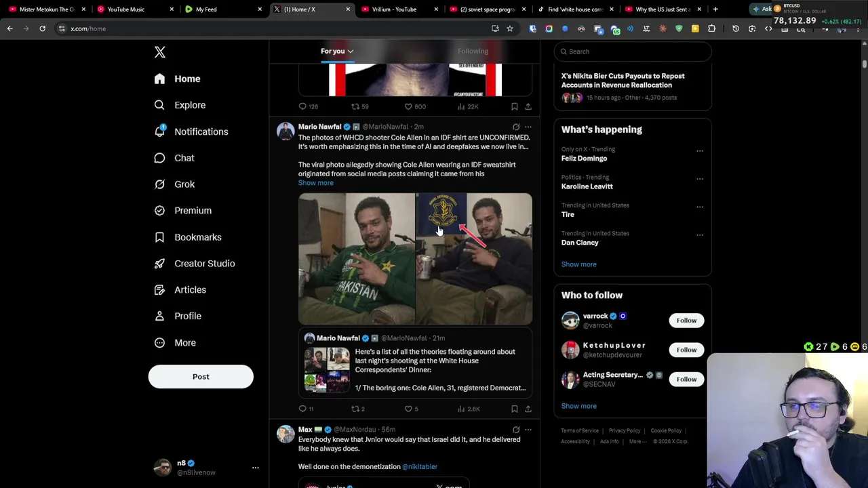The height and width of the screenshot is (488, 868).
Task: Follow the KetchupLover account
Action: [686, 350]
